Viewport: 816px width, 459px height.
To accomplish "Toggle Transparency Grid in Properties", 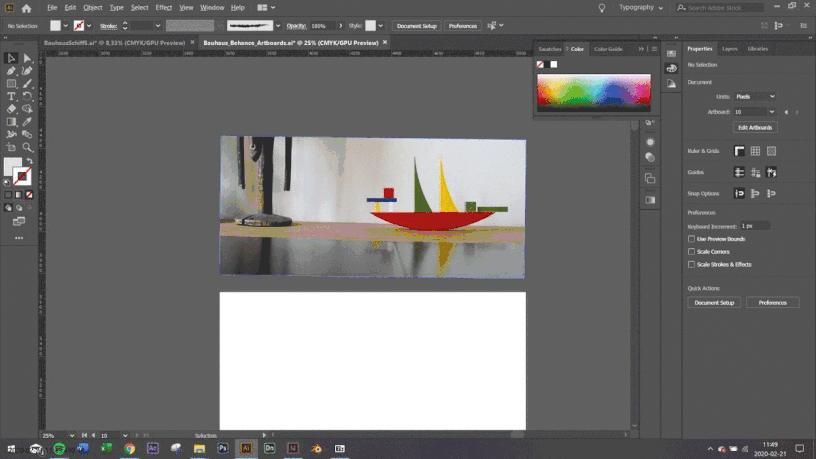I will [x=771, y=151].
